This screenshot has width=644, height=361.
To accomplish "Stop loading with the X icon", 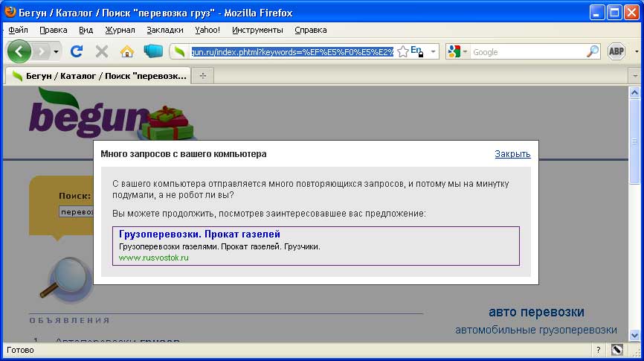I will [x=102, y=51].
